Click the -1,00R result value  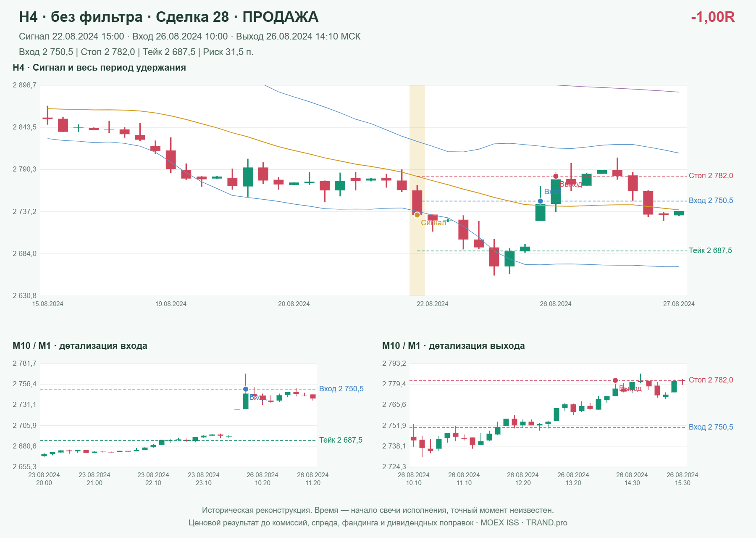click(x=713, y=17)
